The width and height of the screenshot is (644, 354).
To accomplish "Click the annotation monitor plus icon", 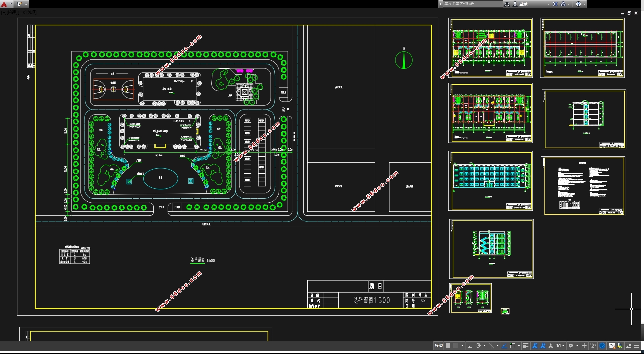I will point(584,346).
